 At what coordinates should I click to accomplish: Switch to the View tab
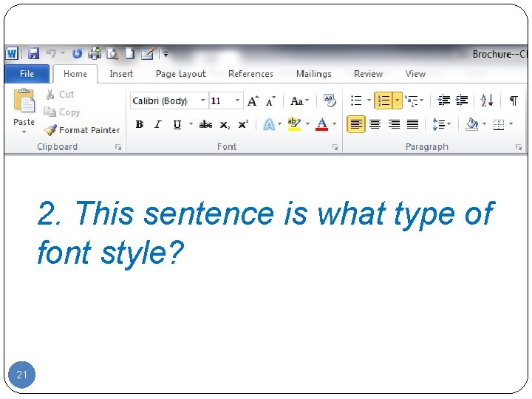pos(415,74)
